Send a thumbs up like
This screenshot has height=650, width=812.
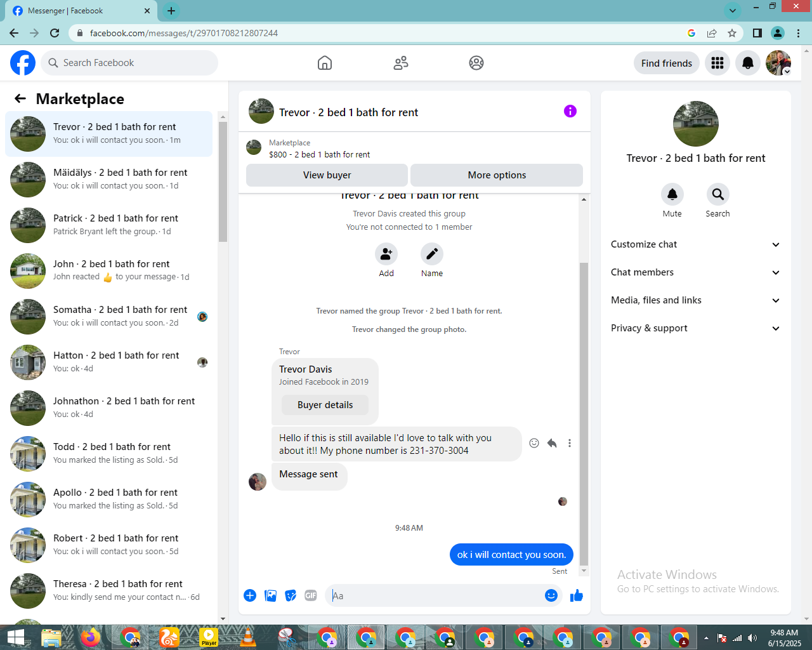[x=577, y=595]
